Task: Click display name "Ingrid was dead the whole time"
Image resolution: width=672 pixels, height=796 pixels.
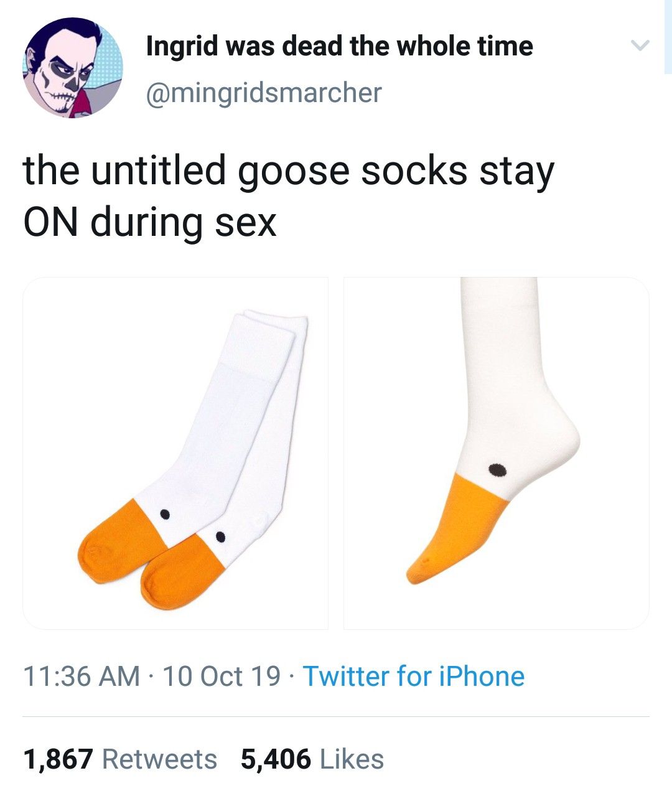Action: coord(339,46)
